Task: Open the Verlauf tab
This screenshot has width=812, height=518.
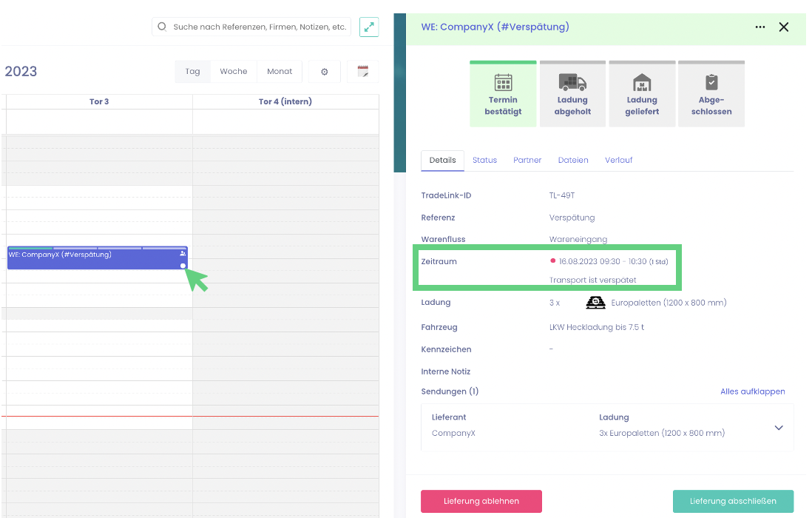Action: coord(618,161)
